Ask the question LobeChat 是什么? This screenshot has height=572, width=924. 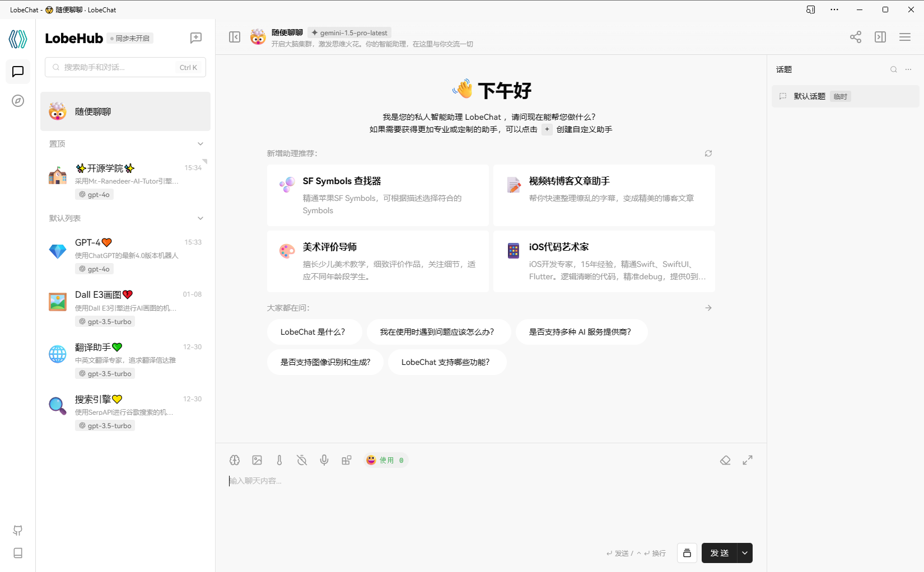[x=314, y=332]
